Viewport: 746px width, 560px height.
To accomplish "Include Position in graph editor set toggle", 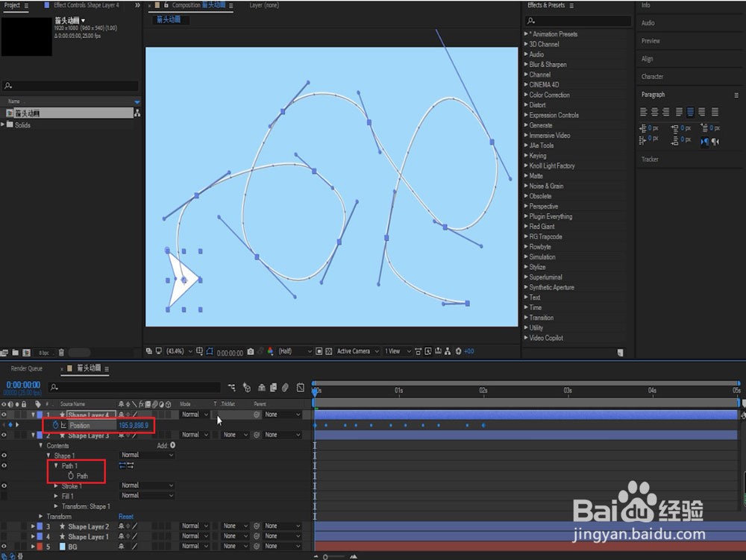I will tap(63, 425).
